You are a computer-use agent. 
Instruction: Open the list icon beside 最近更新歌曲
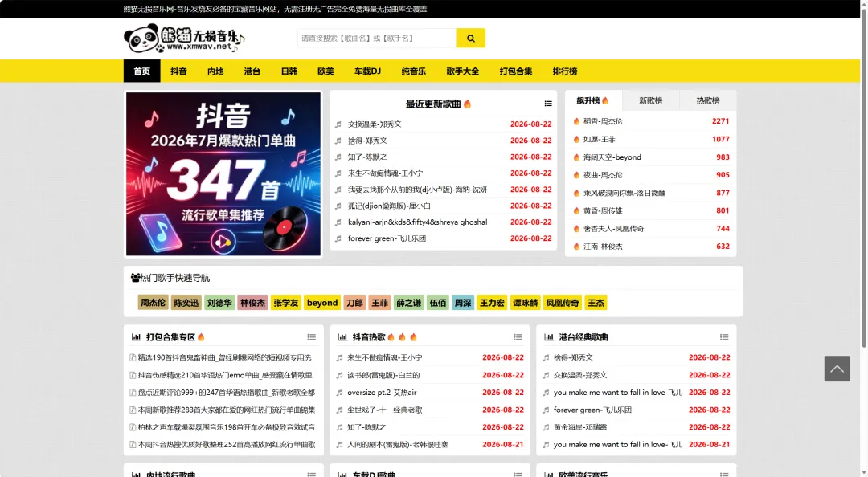548,104
